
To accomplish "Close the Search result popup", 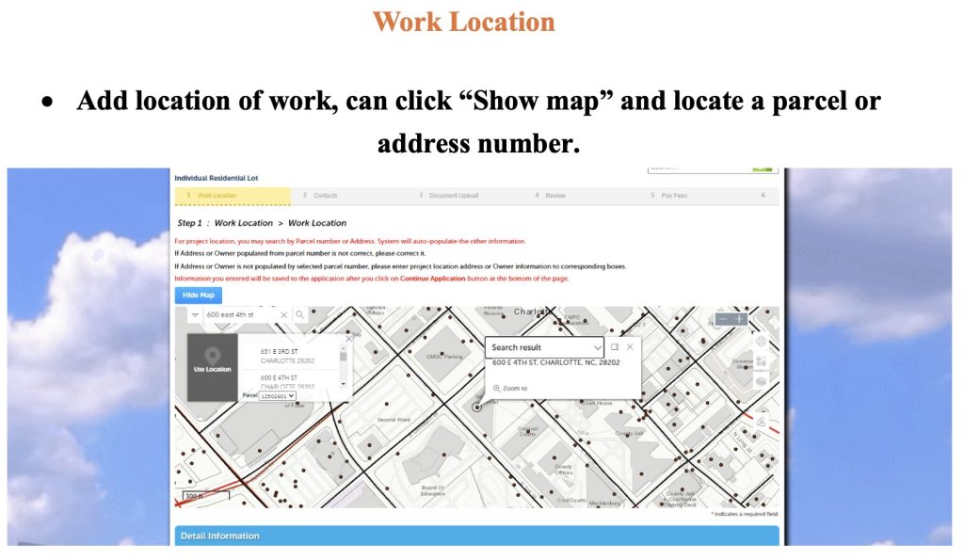I will tap(630, 347).
